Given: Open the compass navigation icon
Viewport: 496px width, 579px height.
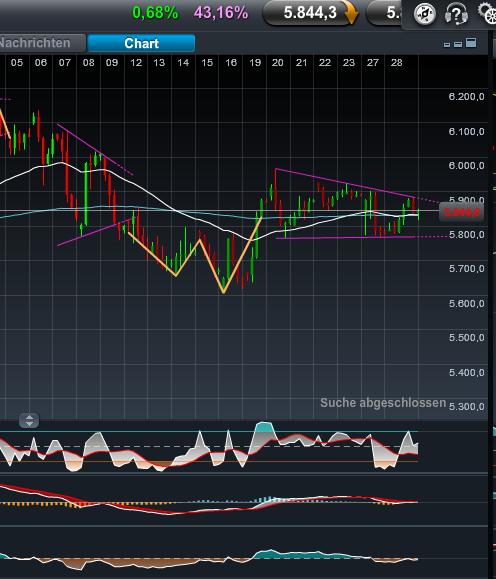Looking at the screenshot, I should pos(424,14).
